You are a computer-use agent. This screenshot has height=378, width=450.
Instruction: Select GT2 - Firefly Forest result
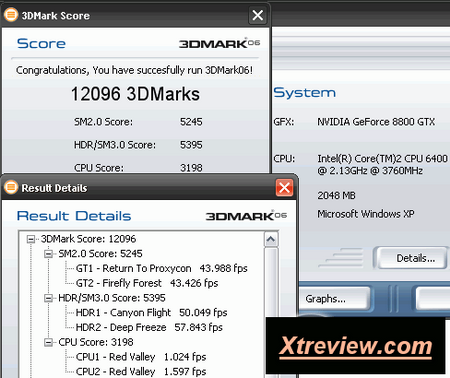tap(147, 283)
